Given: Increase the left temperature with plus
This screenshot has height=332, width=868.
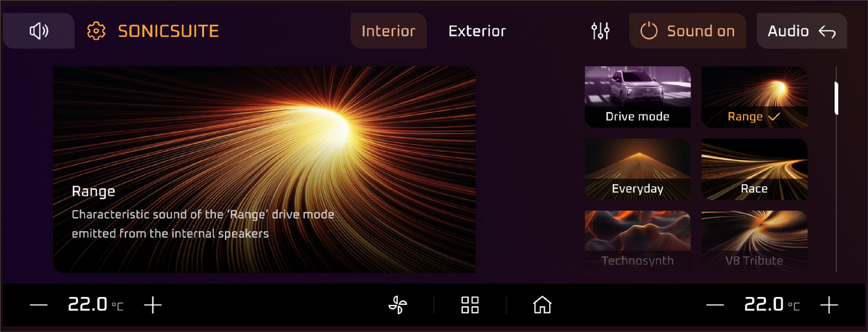Looking at the screenshot, I should tap(153, 305).
